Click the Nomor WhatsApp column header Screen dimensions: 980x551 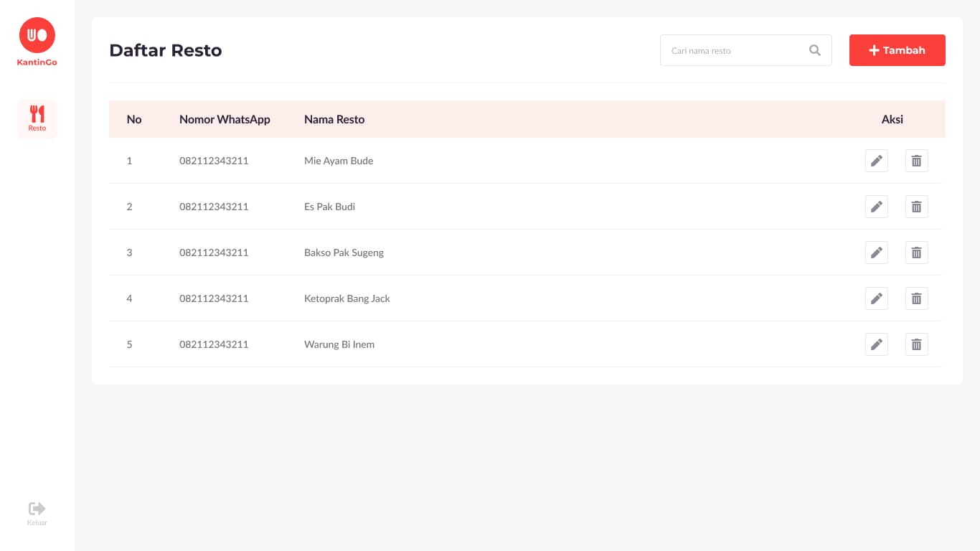pyautogui.click(x=225, y=119)
